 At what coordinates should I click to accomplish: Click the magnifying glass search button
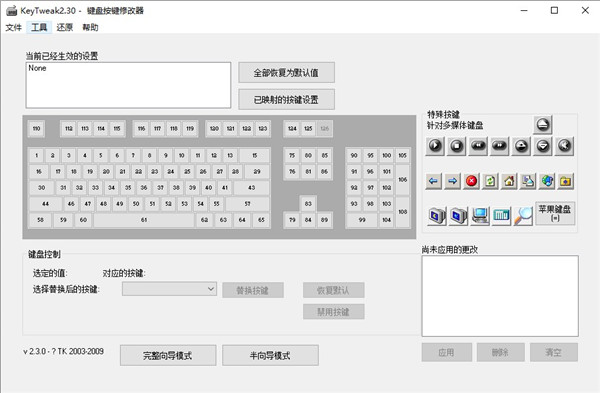point(523,215)
